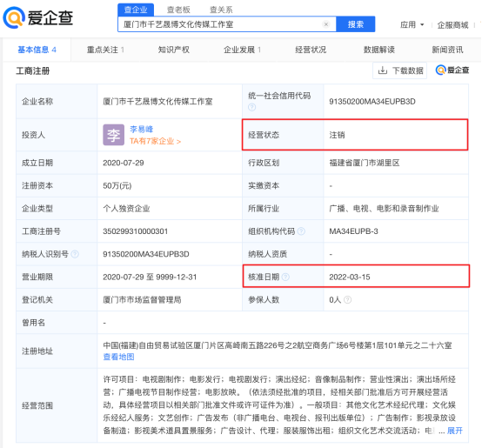Focus the company search input field
The image size is (482, 448).
220,24
